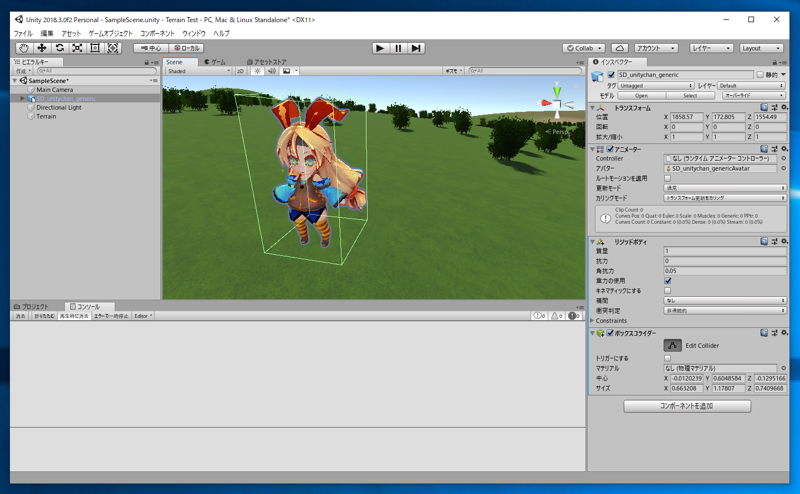Open Rigidbody component gear menu

pyautogui.click(x=784, y=241)
